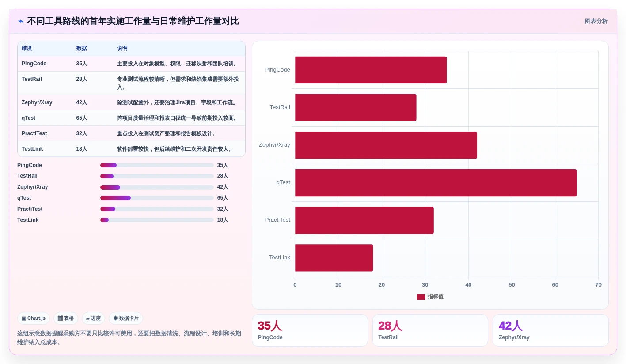Screen dimensions: 626x364
Task: Click the PingCode progress bar
Action: (157, 165)
